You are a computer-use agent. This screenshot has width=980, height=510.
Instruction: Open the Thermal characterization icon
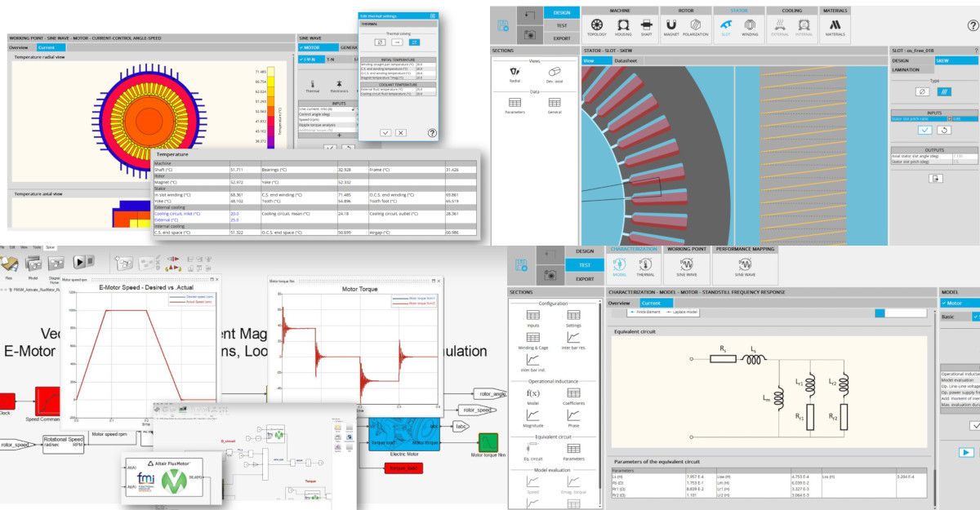[644, 268]
